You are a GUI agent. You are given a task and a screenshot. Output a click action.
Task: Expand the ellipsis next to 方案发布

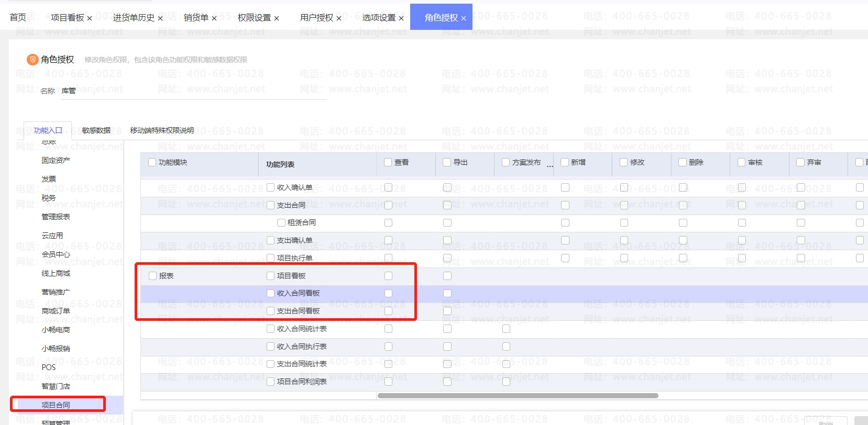(x=550, y=165)
